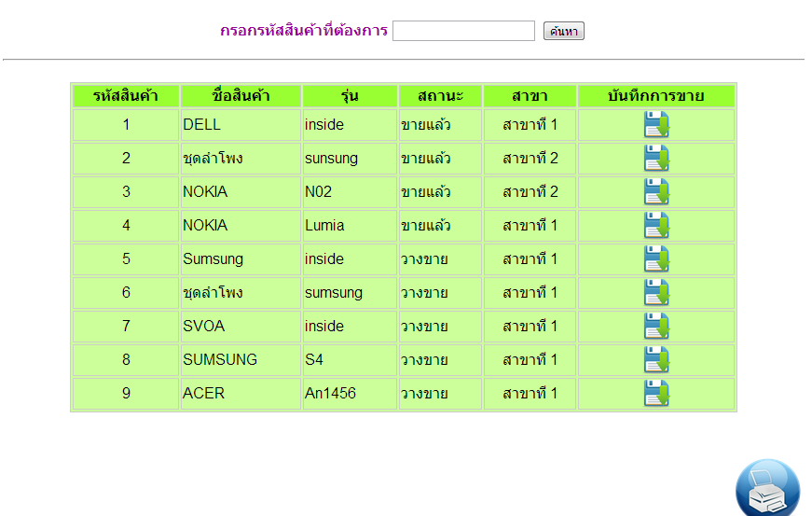Image resolution: width=812 pixels, height=516 pixels.
Task: Click the save-sale icon in row 2 sunsung
Action: [656, 158]
